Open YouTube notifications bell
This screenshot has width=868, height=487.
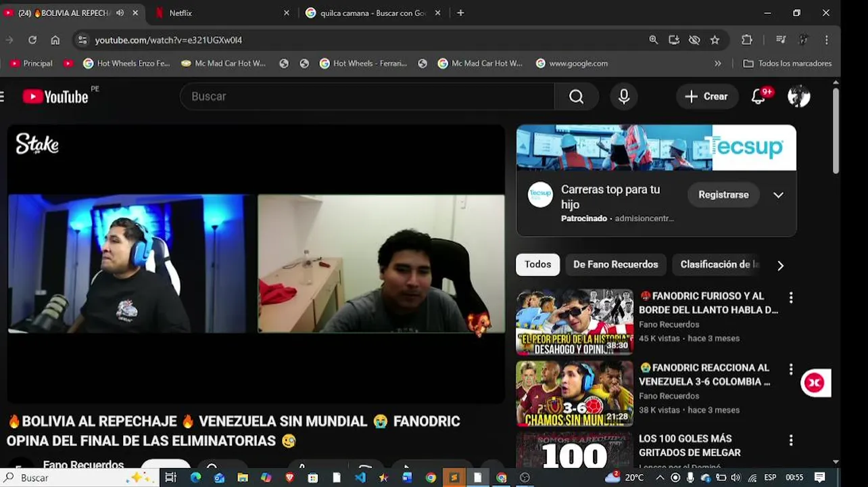(x=759, y=97)
